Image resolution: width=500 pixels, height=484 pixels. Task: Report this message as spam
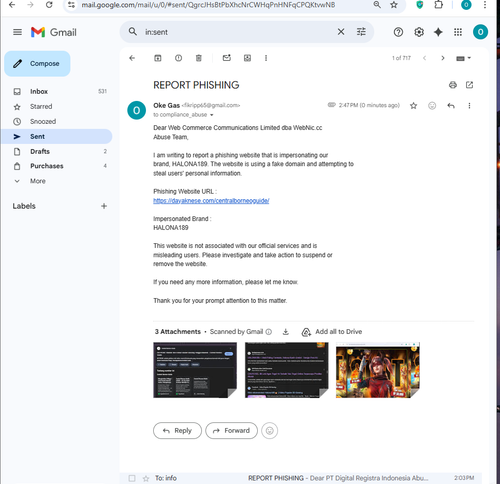178,58
